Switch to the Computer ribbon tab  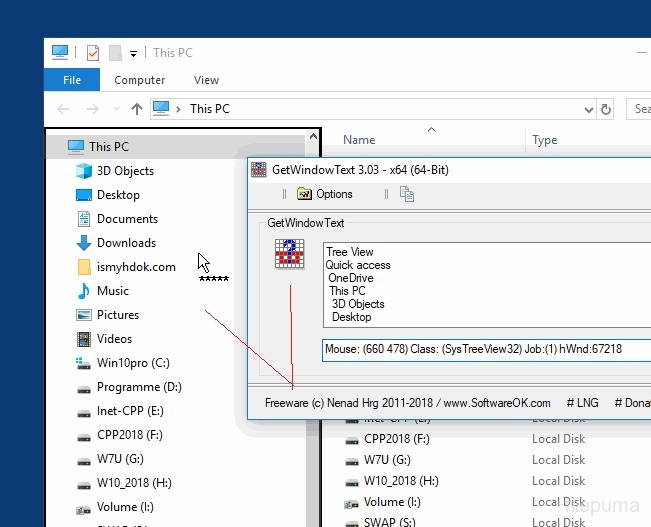tap(139, 80)
